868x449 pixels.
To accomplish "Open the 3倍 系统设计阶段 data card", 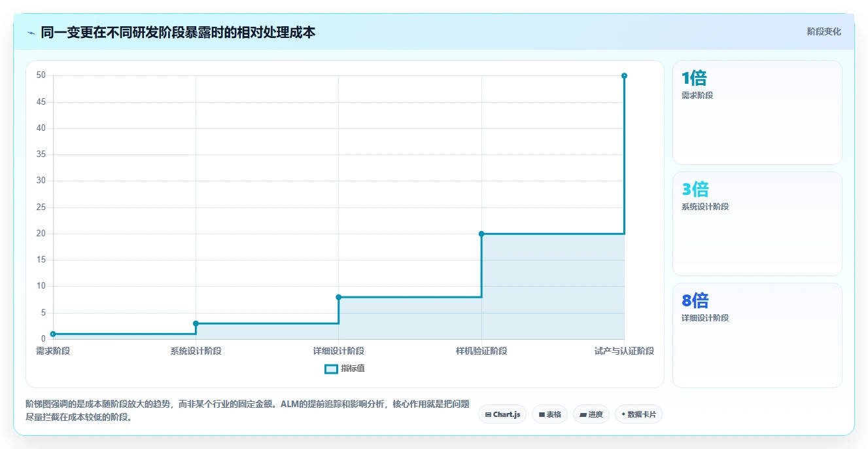I will [757, 224].
